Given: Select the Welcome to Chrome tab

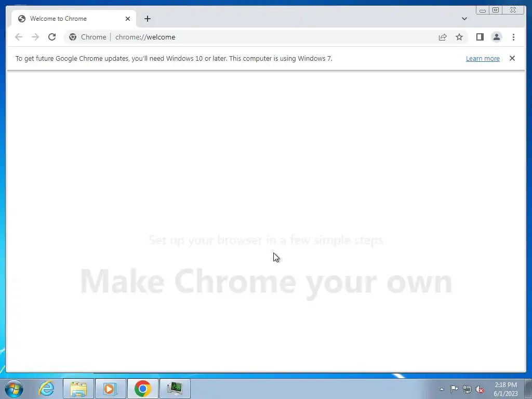Looking at the screenshot, I should tap(74, 19).
